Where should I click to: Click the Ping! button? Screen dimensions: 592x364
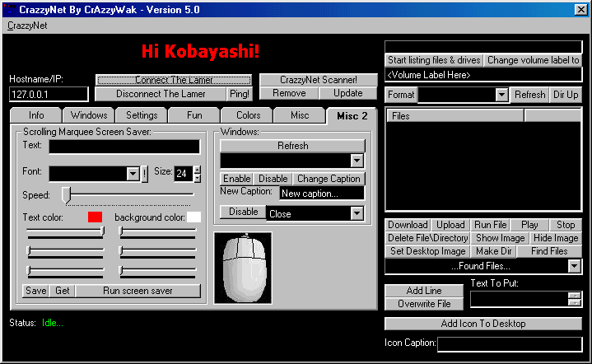coord(240,94)
